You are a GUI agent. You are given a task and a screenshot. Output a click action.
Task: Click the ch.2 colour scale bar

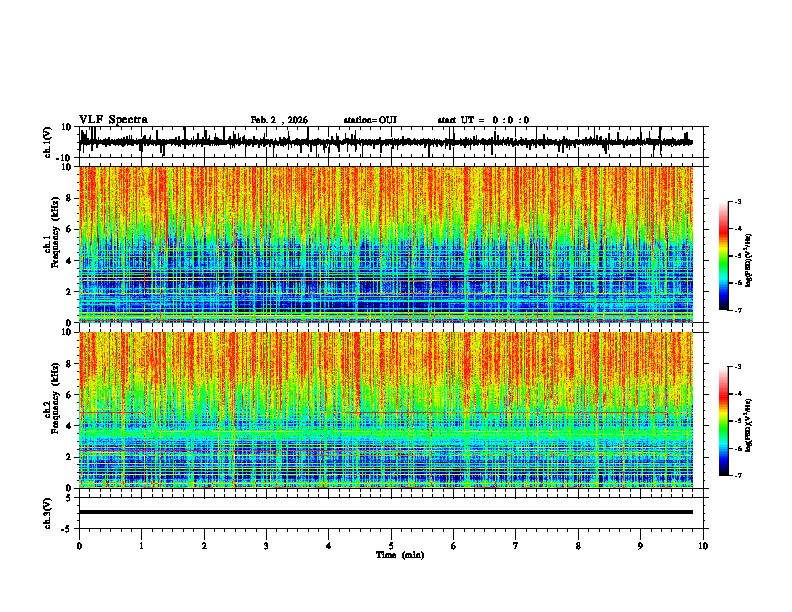(x=724, y=421)
